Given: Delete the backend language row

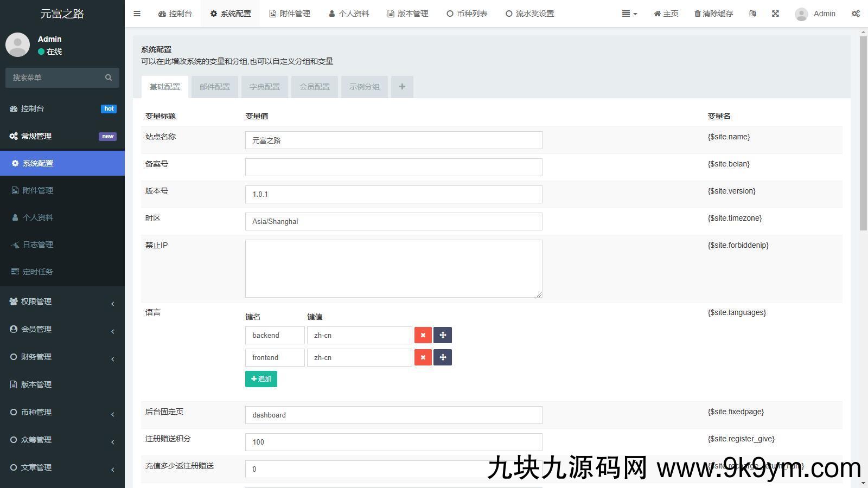Looking at the screenshot, I should tap(423, 335).
